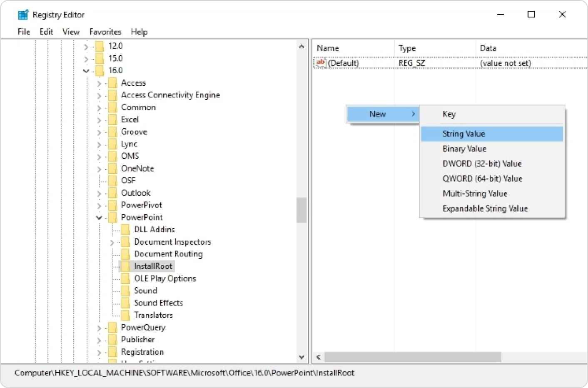Click the (Default) string value icon
588x388 pixels.
click(321, 63)
